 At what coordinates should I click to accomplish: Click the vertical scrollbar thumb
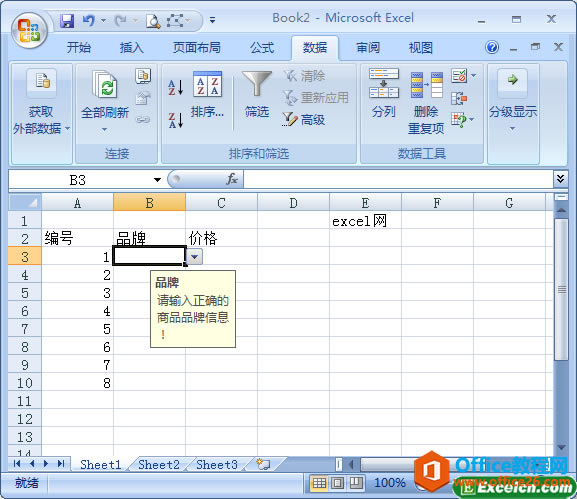pyautogui.click(x=562, y=290)
